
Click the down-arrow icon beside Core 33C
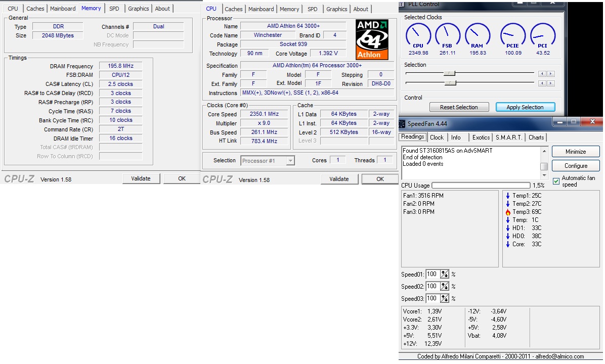[x=508, y=244]
